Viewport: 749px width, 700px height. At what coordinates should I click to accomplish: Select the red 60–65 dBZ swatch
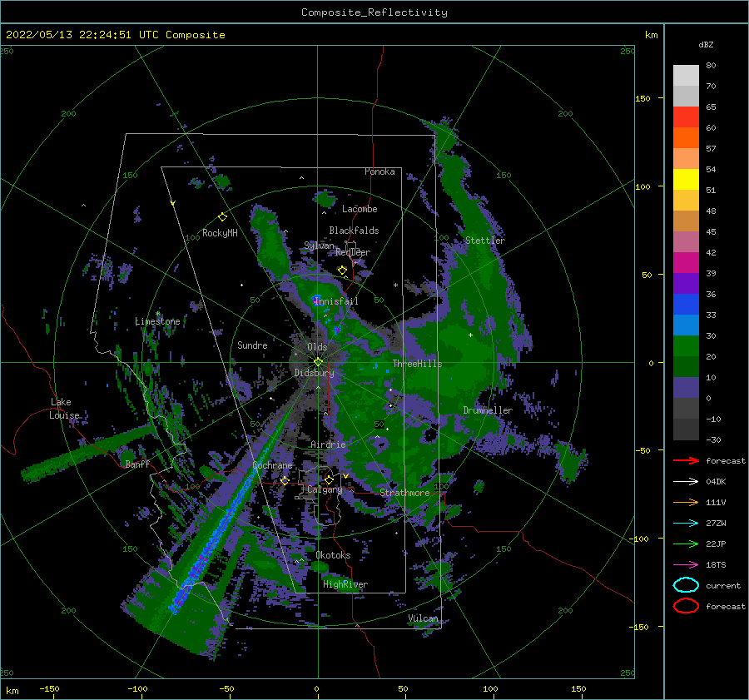click(686, 117)
